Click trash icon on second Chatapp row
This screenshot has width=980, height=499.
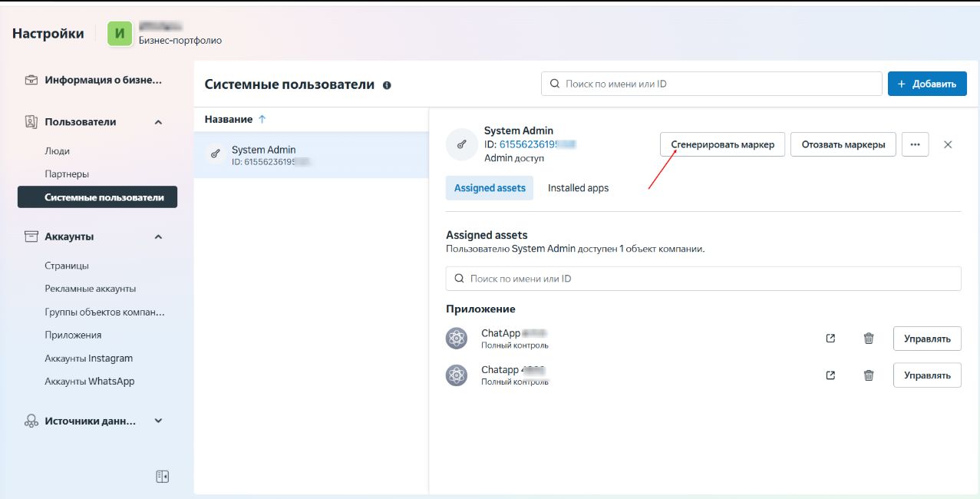click(869, 375)
